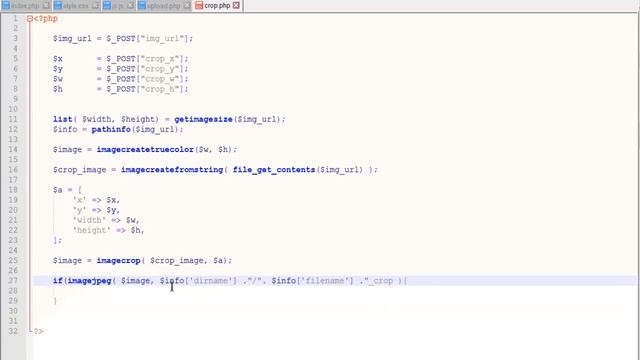Click "_crop" string at end of line 27
The image size is (640, 360).
coord(378,281)
